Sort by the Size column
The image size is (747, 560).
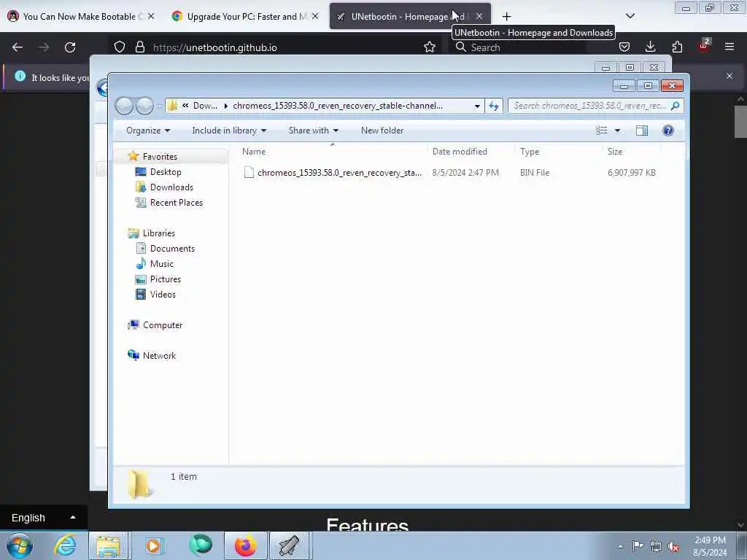click(614, 152)
